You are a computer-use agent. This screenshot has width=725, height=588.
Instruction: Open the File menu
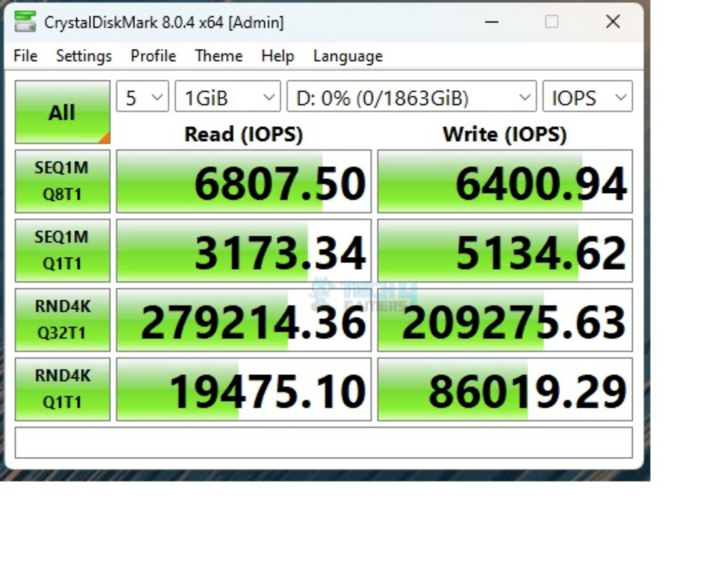tap(25, 56)
